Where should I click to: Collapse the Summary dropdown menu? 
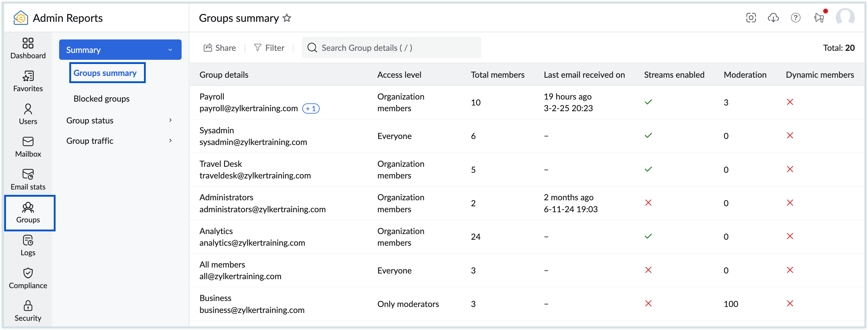click(170, 50)
